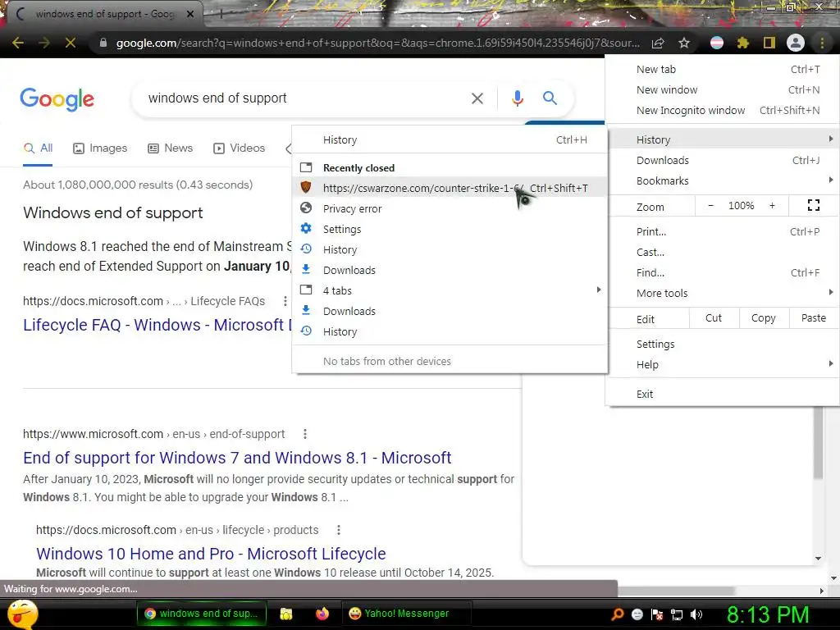Screen dimensions: 840x630
Task: Reopen the cswarzone.com closed tab
Action: point(450,188)
